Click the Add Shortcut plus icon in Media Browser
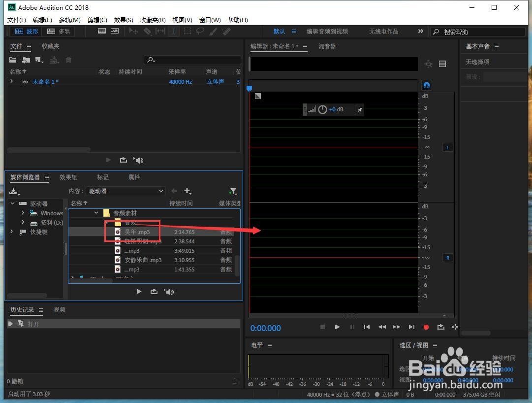This screenshot has width=532, height=403. click(x=188, y=191)
